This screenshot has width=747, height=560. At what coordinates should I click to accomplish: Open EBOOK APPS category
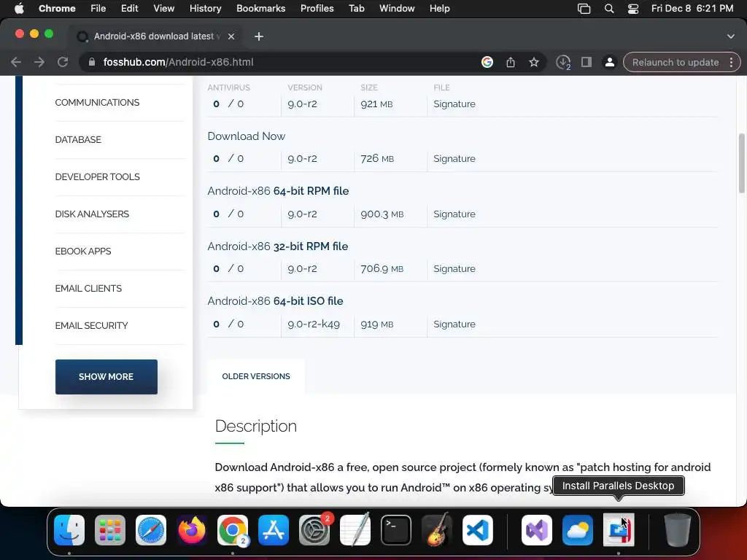83,251
